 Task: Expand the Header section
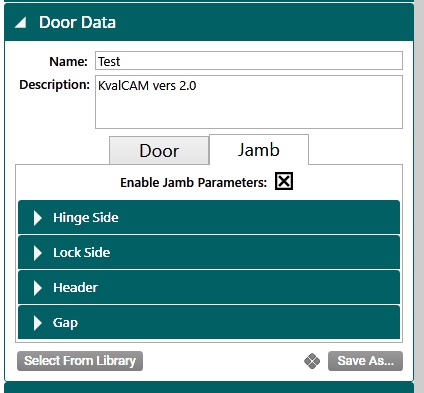[209, 287]
